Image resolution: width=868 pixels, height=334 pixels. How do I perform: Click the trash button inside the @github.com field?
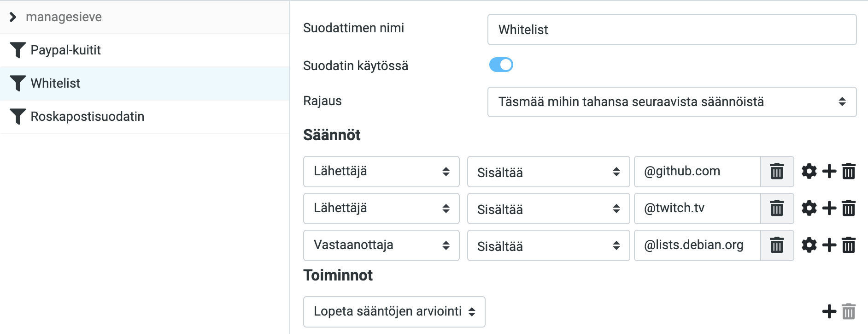click(777, 172)
